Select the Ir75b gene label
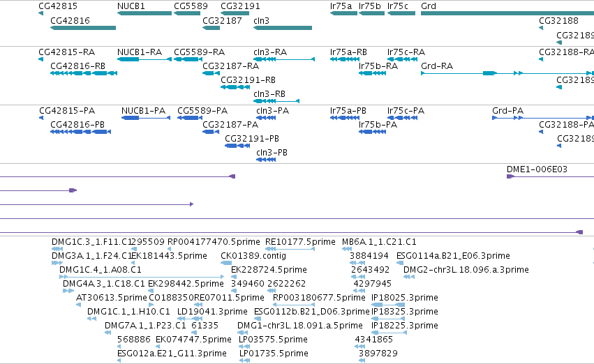594x364 pixels. click(x=370, y=6)
